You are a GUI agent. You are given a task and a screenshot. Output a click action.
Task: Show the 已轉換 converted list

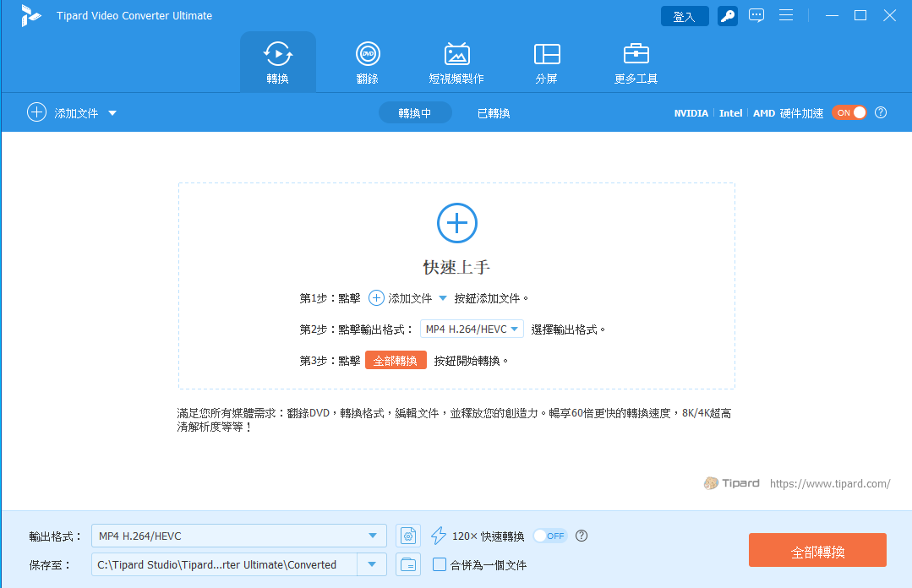(x=494, y=113)
